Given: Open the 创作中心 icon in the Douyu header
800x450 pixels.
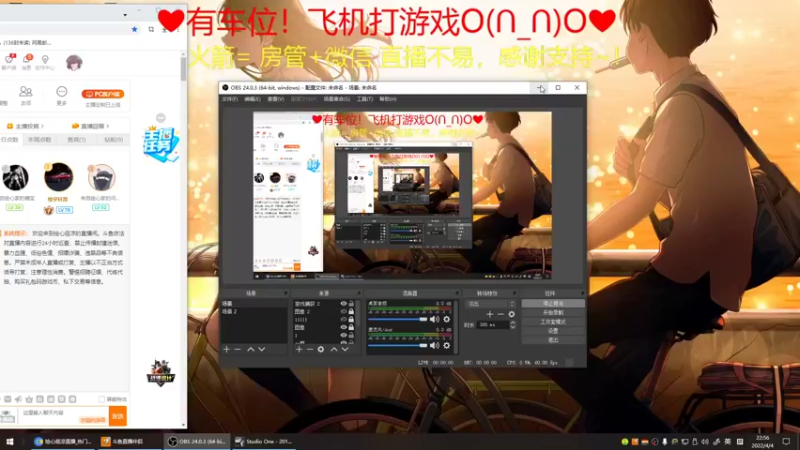Looking at the screenshot, I should (45, 62).
